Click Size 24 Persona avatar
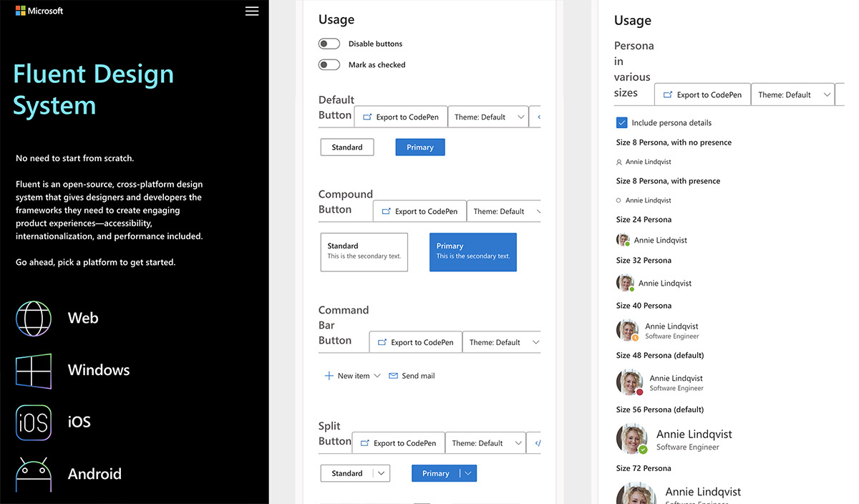859x504 pixels. pyautogui.click(x=623, y=240)
